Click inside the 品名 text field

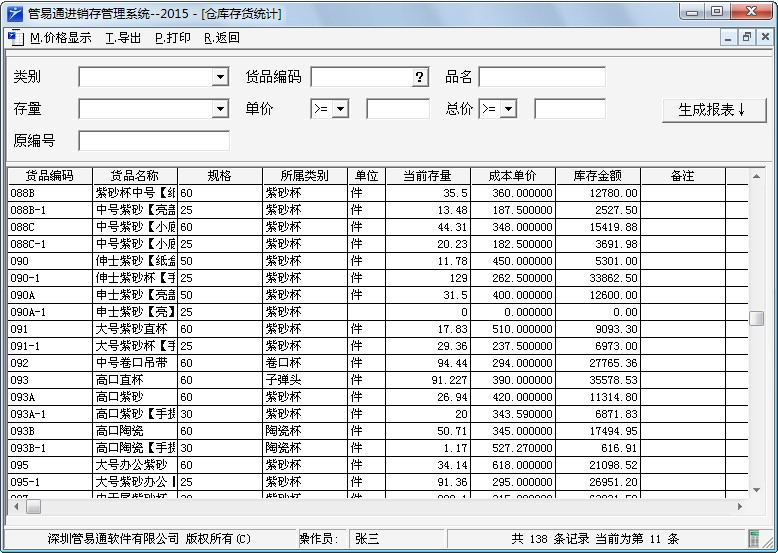[541, 77]
